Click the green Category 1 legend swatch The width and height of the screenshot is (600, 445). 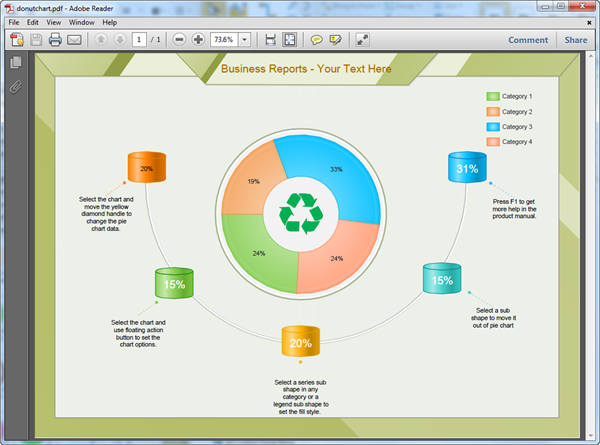[492, 96]
